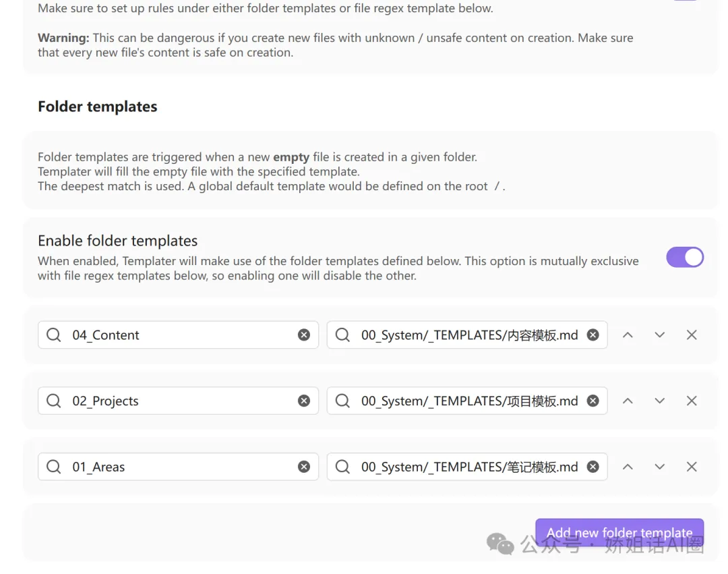Screen dimensions: 728x574
Task: Delete the 01_Areas folder template row
Action: click(x=692, y=467)
